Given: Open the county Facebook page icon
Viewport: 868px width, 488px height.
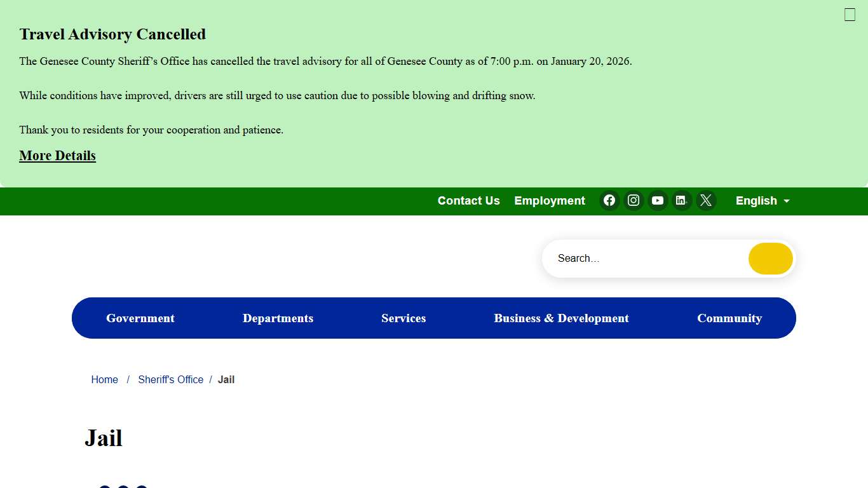Looking at the screenshot, I should click(x=609, y=201).
